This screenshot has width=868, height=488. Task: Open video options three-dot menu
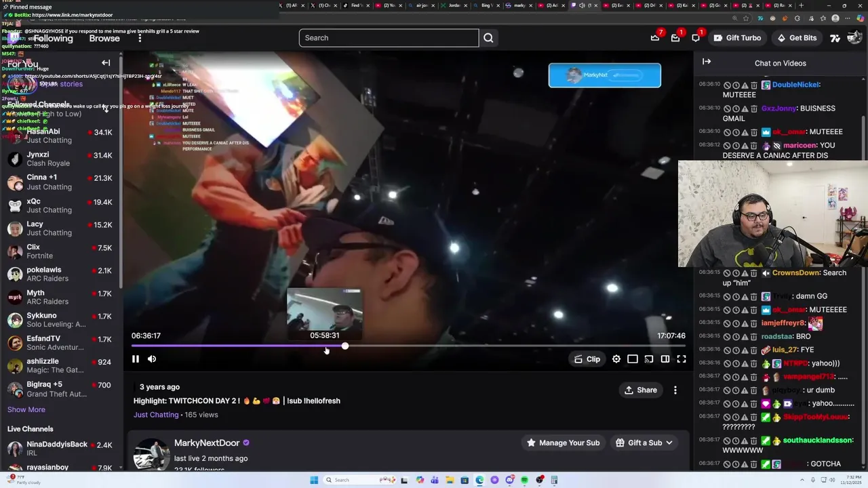[x=675, y=390]
